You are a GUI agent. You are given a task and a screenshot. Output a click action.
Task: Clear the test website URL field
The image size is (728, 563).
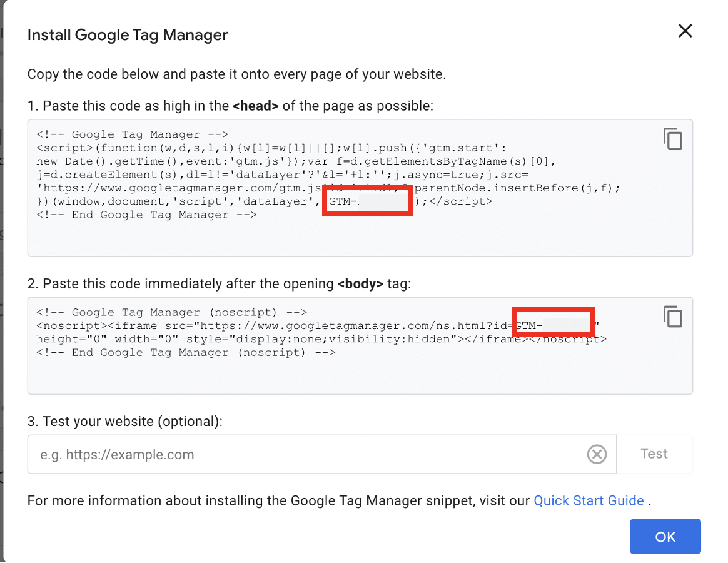click(597, 454)
